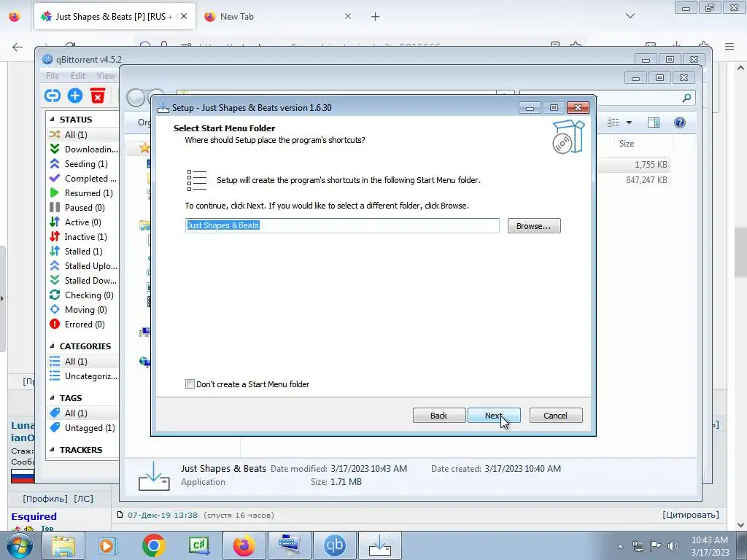The height and width of the screenshot is (560, 747).
Task: Click the Start Menu folder name field
Action: coord(342,225)
